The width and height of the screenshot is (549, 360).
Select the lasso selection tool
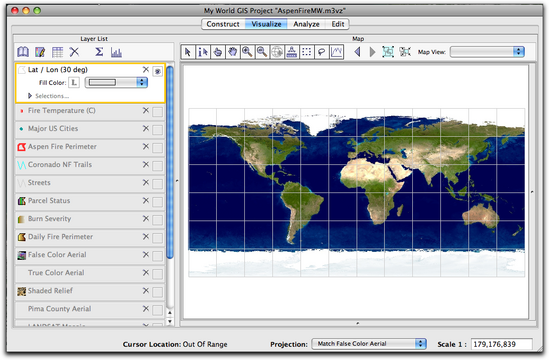click(x=321, y=52)
